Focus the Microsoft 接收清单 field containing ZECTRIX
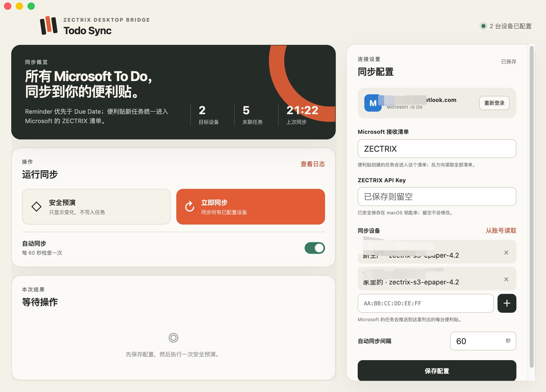Image resolution: width=546 pixels, height=392 pixels. coord(437,149)
